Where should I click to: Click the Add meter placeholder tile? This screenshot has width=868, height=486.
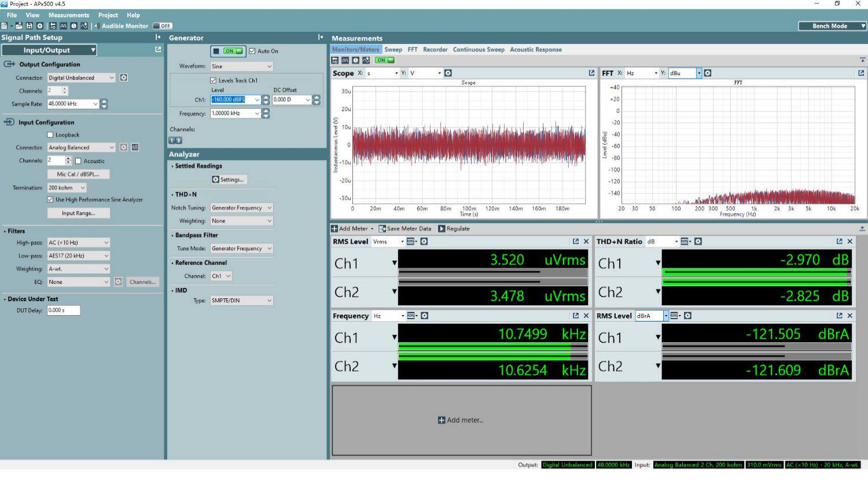[x=461, y=421]
